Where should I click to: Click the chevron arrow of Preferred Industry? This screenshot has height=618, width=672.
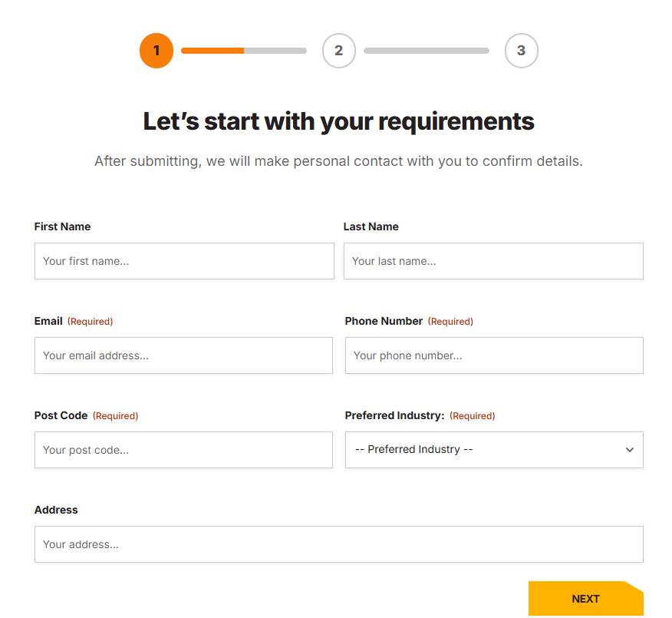[x=629, y=450]
